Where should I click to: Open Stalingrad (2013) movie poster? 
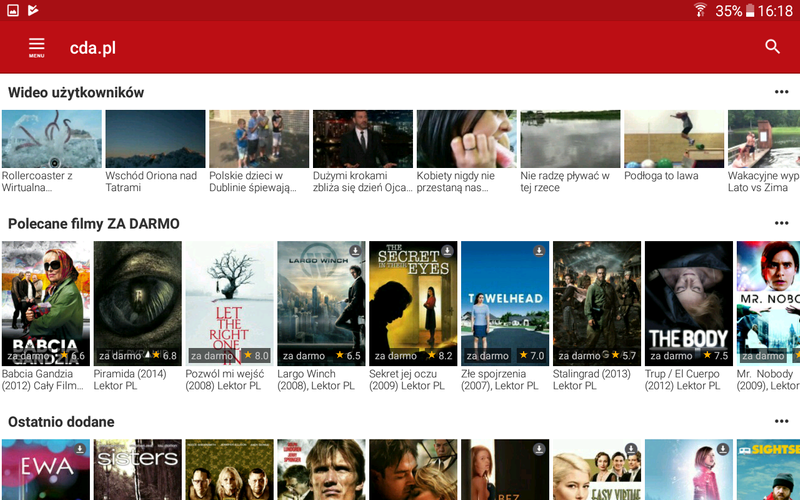(x=597, y=303)
